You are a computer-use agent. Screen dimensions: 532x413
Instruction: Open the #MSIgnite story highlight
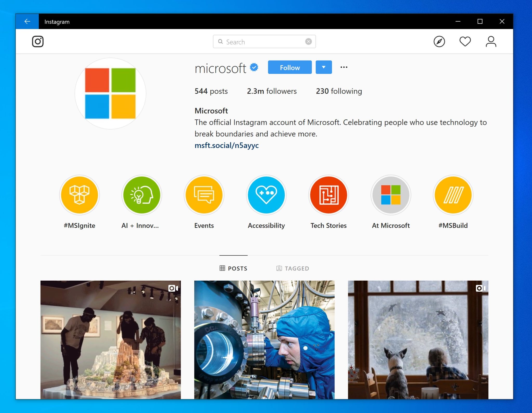click(x=79, y=195)
